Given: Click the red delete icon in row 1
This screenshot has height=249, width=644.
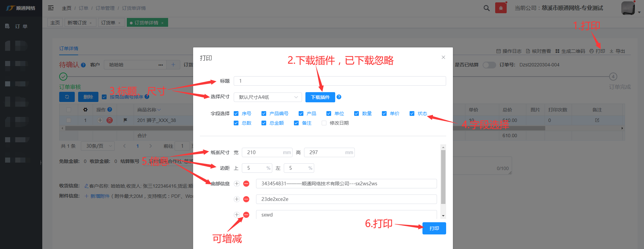Looking at the screenshot, I should point(110,120).
